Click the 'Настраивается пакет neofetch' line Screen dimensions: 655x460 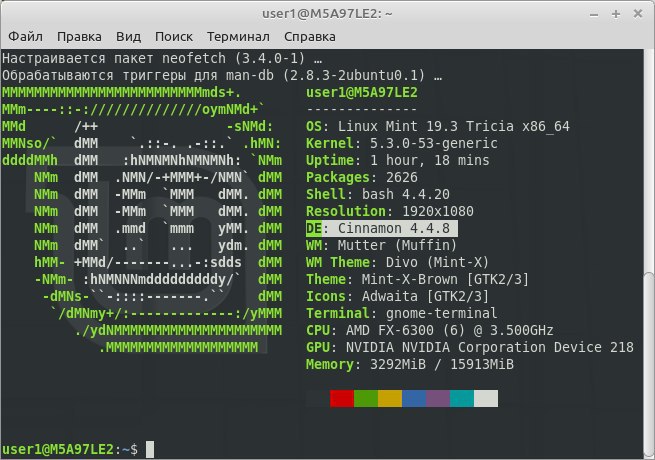(x=162, y=58)
